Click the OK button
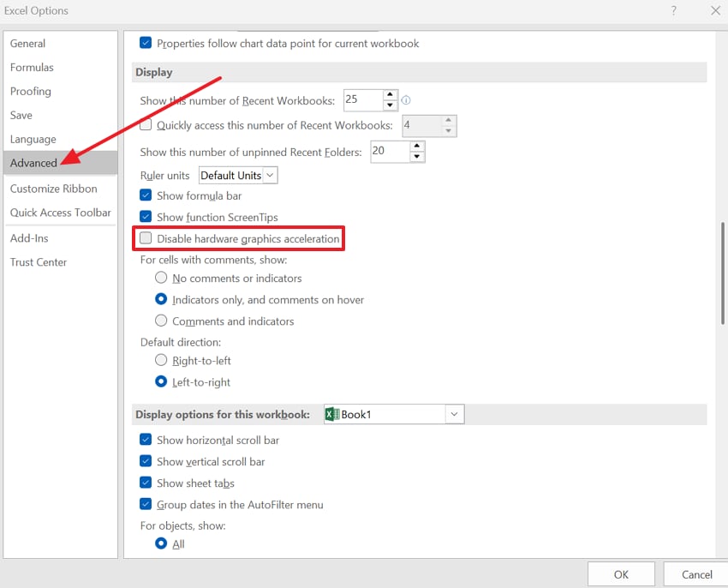728x588 pixels. click(621, 574)
